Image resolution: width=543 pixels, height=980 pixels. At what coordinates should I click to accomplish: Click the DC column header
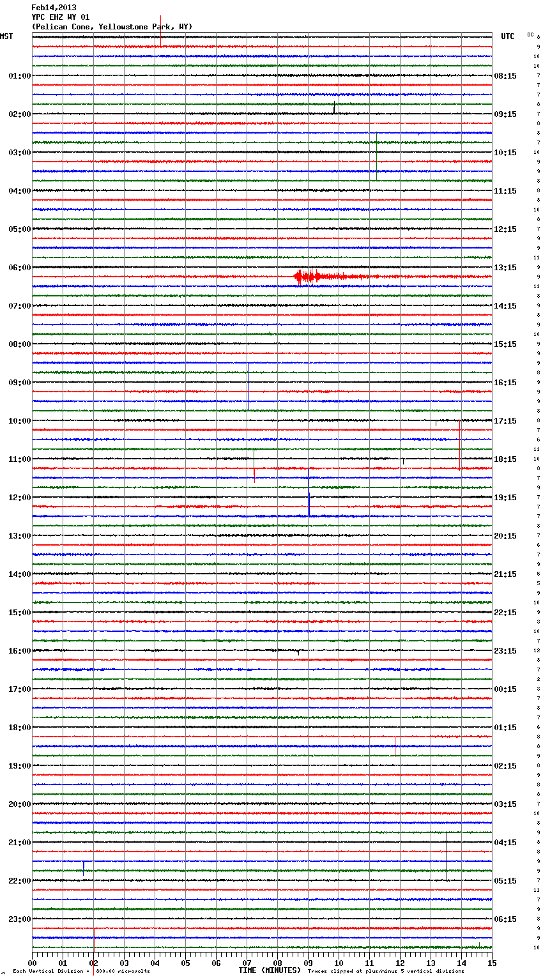coord(530,34)
